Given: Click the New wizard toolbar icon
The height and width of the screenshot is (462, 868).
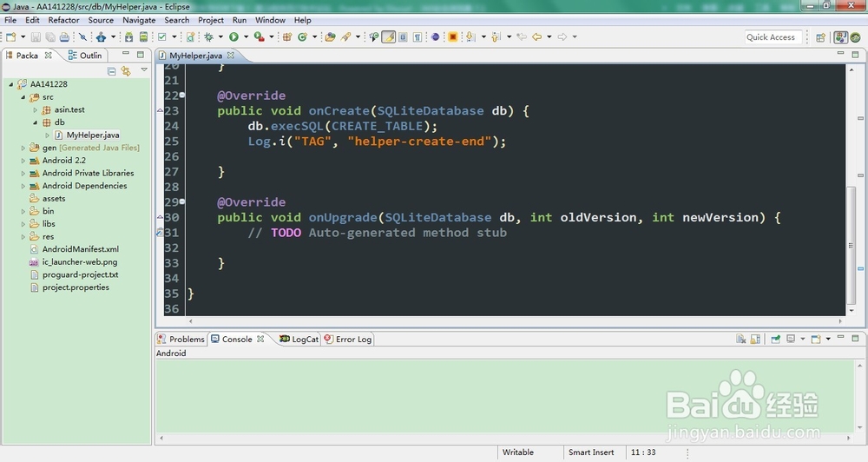Looking at the screenshot, I should pyautogui.click(x=10, y=37).
